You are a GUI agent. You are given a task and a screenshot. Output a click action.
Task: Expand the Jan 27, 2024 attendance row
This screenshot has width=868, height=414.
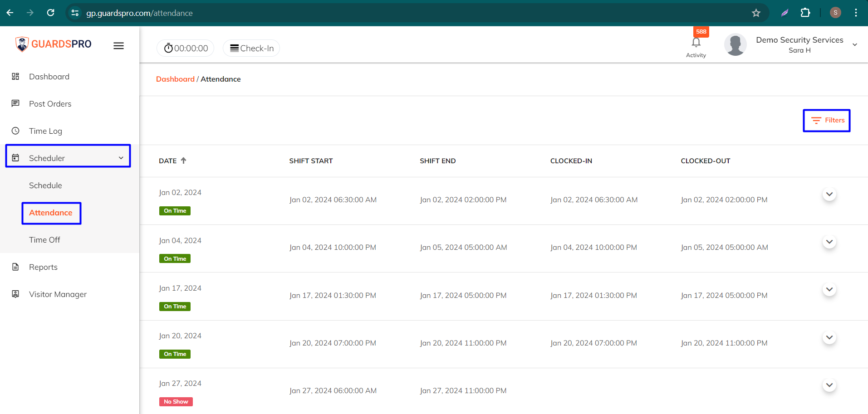pos(829,385)
